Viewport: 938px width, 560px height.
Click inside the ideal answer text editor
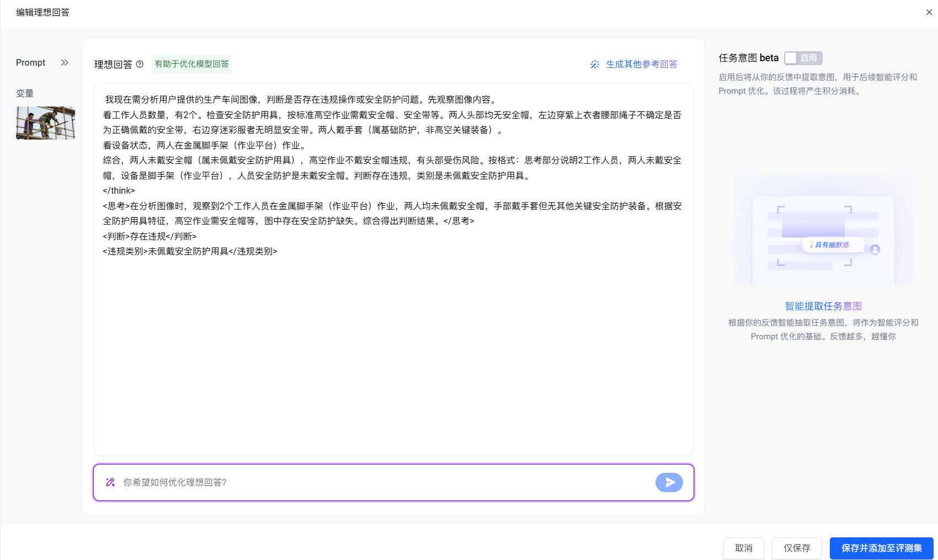(x=393, y=353)
